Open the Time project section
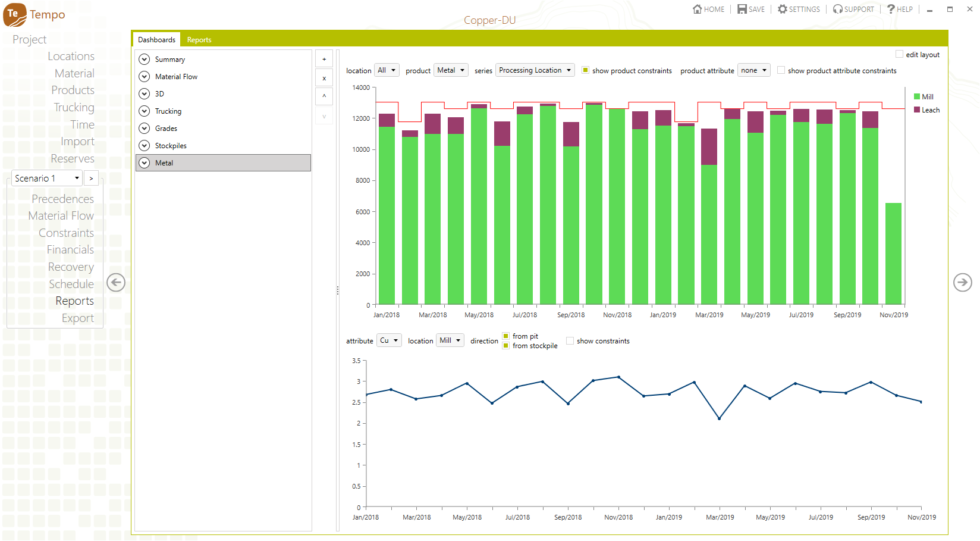This screenshot has height=541, width=980. point(82,124)
